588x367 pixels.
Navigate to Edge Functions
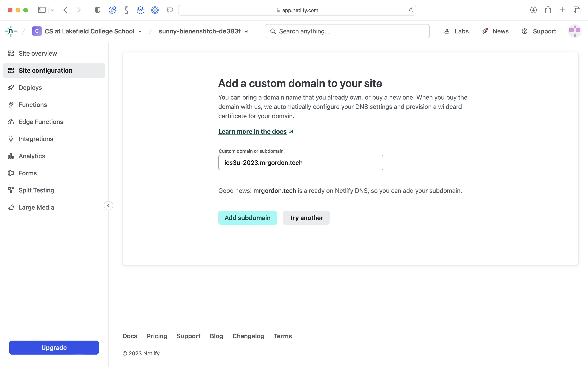(x=54, y=122)
